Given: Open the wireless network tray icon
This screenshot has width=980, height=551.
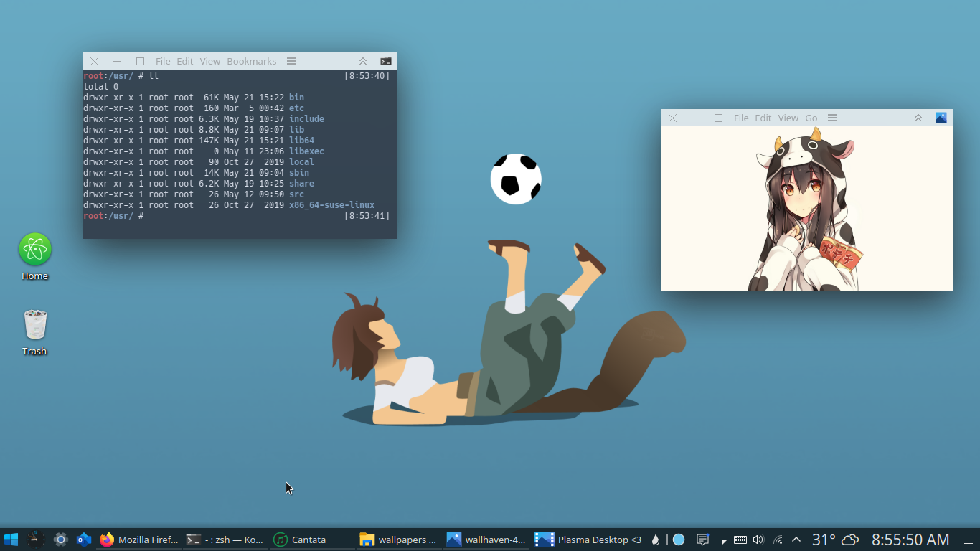Looking at the screenshot, I should click(778, 540).
